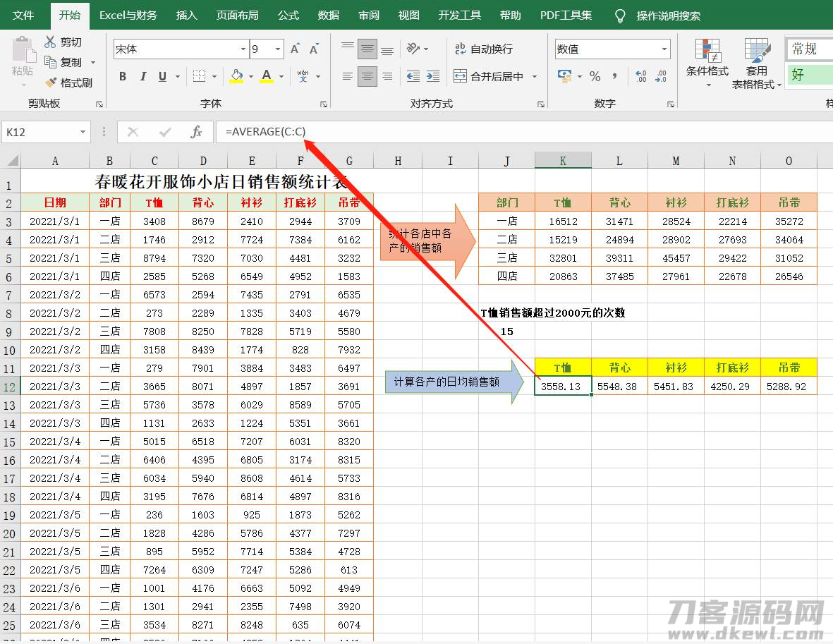Click the text orientation icon
This screenshot has height=644, width=833.
click(413, 49)
